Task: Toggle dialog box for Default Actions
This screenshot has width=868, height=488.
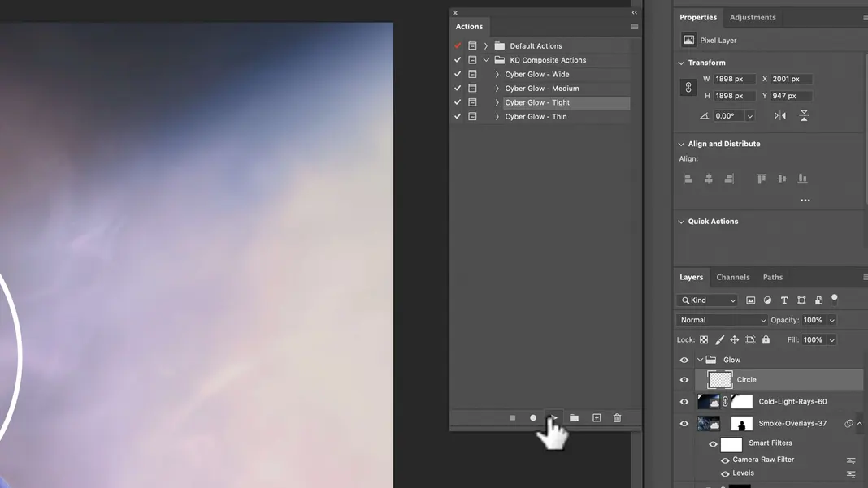Action: pos(472,46)
